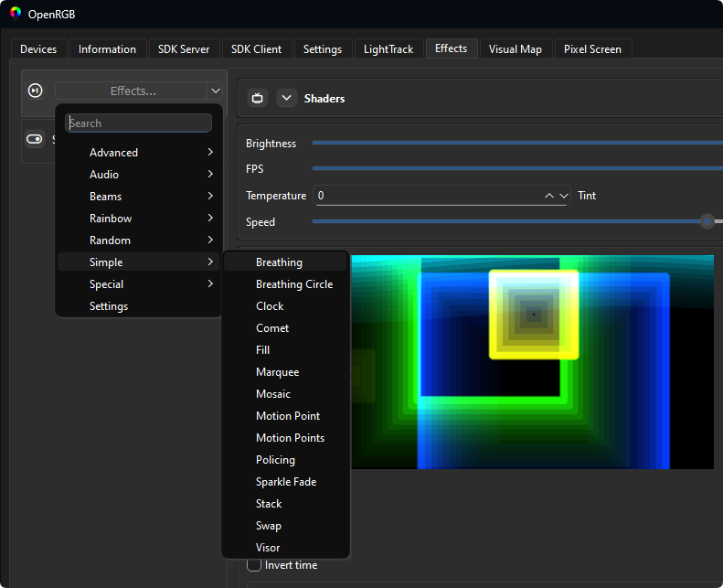
Task: Choose the Comet effect
Action: 285,328
